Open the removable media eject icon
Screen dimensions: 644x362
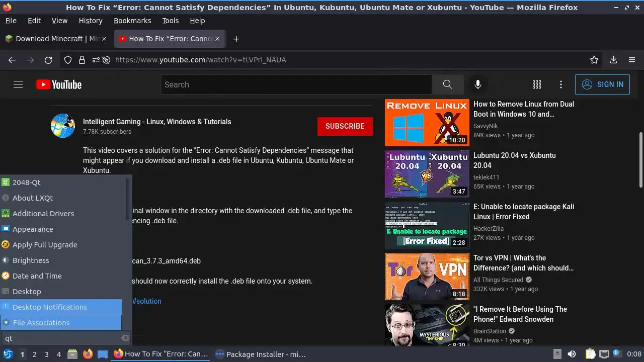tap(557, 354)
